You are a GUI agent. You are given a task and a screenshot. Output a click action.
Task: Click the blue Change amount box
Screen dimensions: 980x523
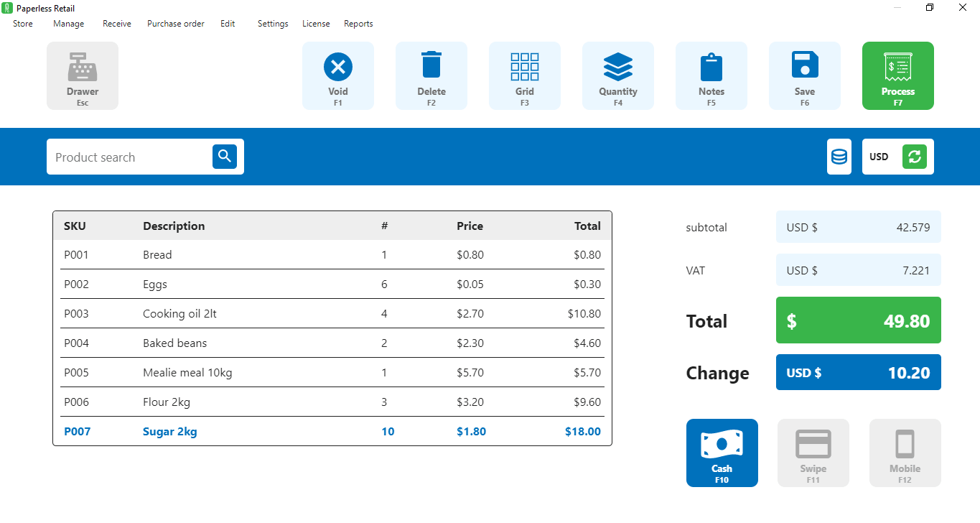pos(859,372)
